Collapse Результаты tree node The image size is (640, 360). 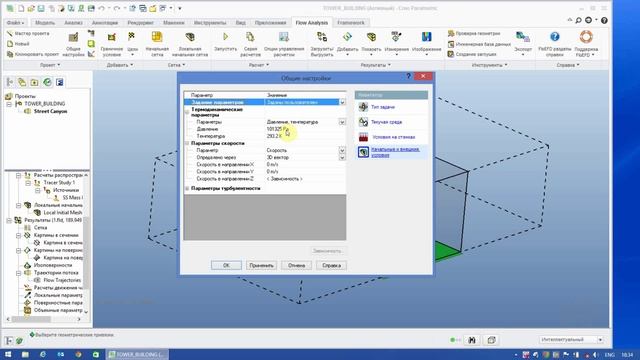[x=9, y=220]
